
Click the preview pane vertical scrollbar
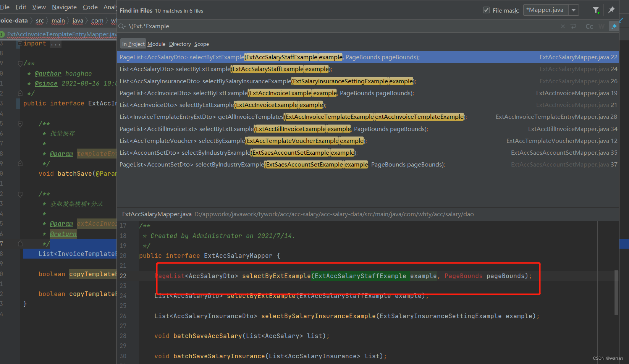[x=616, y=292]
